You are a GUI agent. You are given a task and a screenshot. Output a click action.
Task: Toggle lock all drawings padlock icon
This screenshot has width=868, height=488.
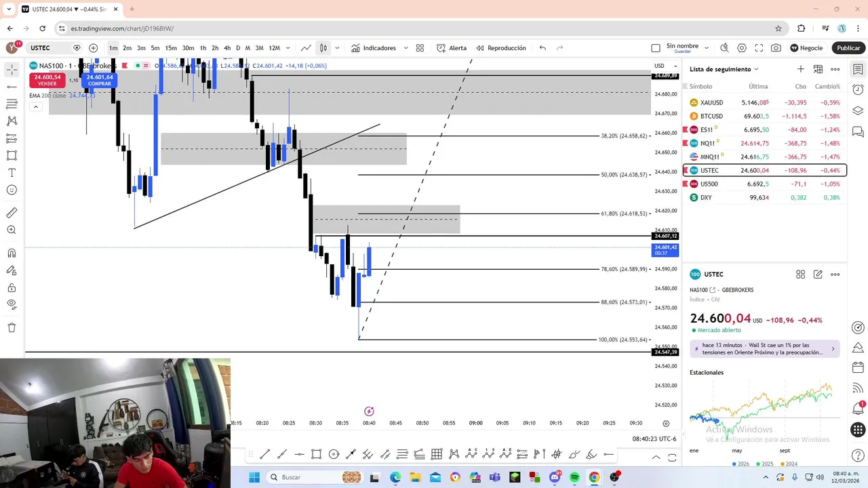pos(12,288)
